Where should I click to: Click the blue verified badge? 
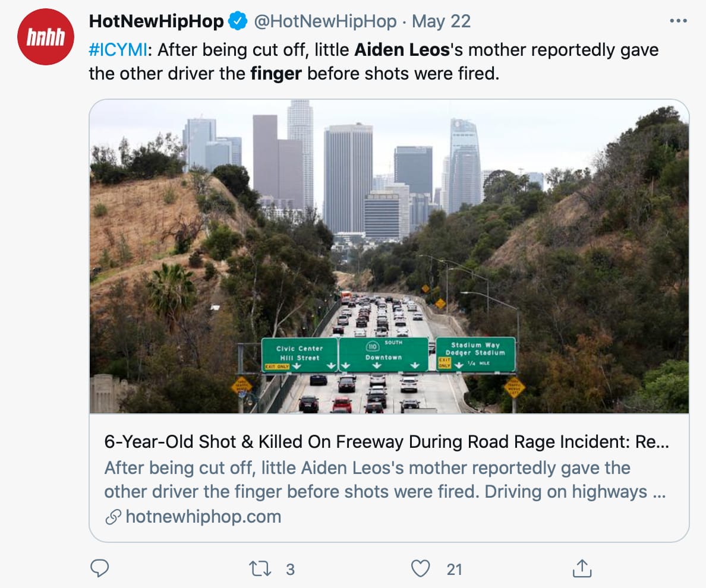coord(238,22)
